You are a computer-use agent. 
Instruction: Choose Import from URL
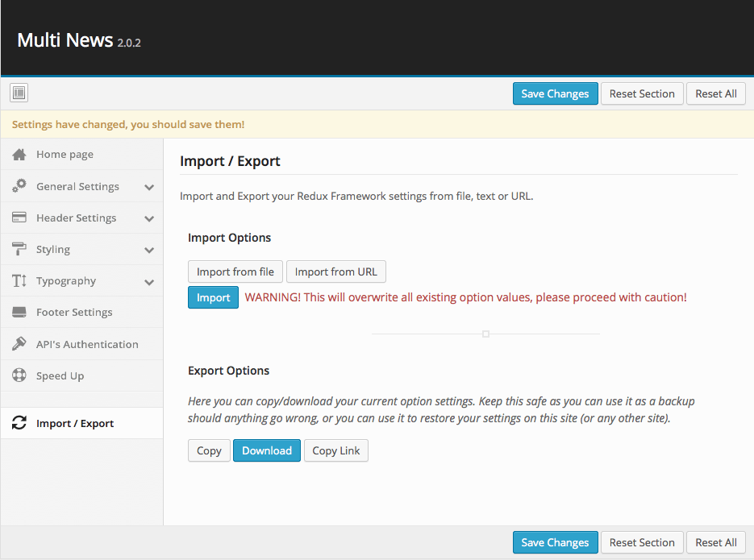coord(335,272)
